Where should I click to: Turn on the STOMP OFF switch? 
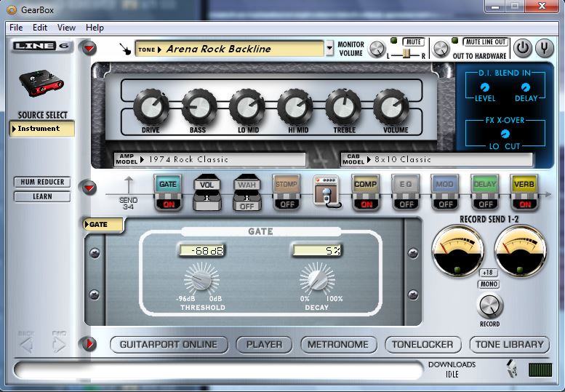pos(287,204)
